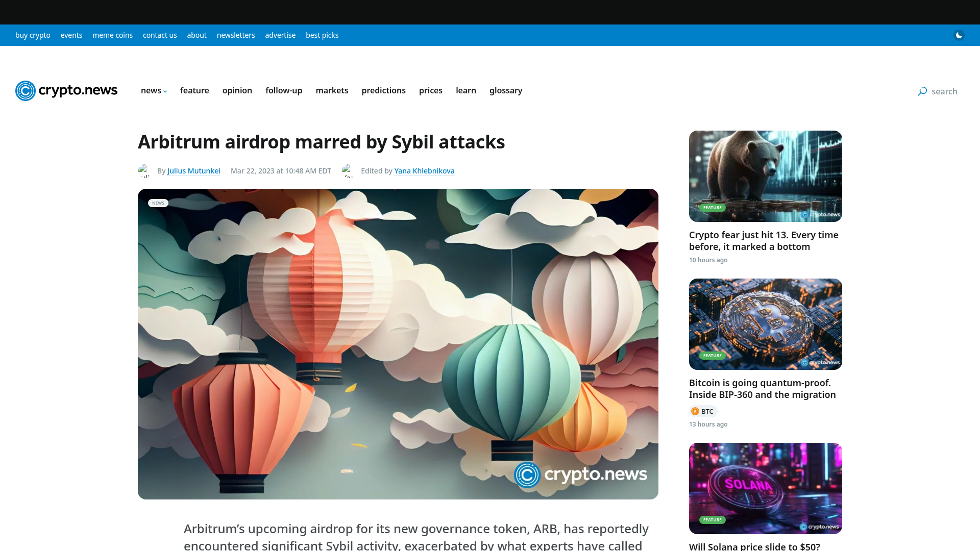Open the best picks link
Image resolution: width=980 pixels, height=551 pixels.
click(322, 35)
